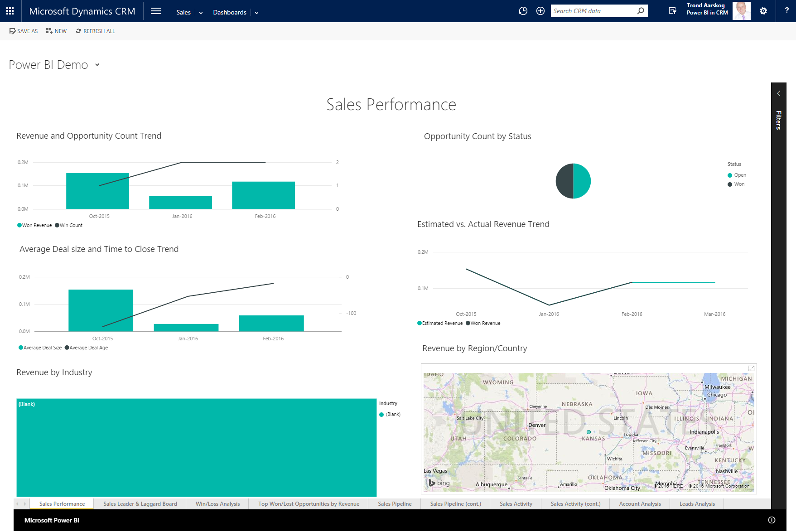Screen dimensions: 796x532
Task: Click the Won Revenue legend in trend chart
Action: pyautogui.click(x=34, y=225)
